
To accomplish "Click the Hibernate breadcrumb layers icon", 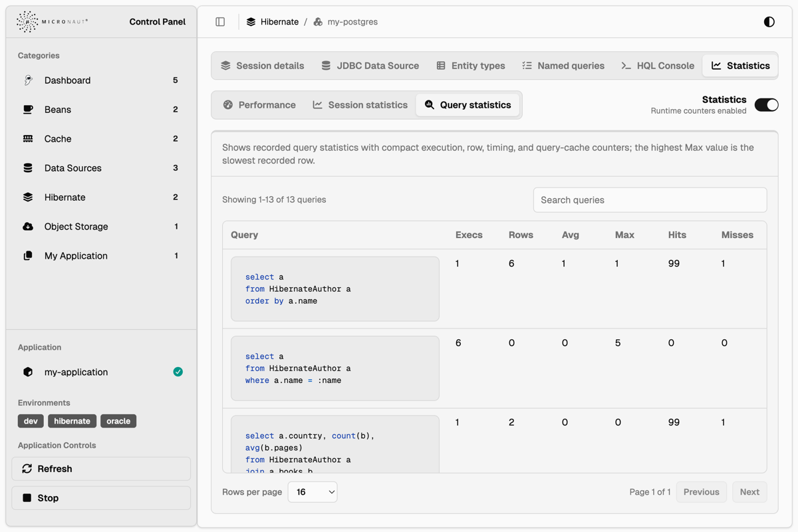I will coord(251,22).
